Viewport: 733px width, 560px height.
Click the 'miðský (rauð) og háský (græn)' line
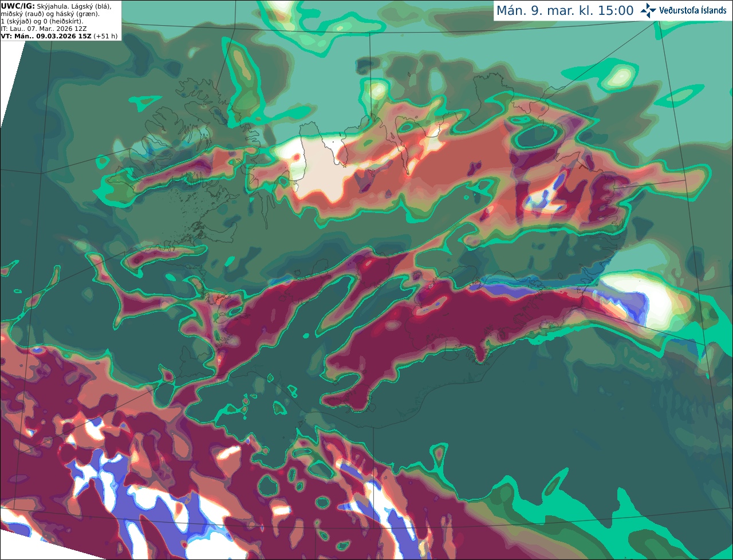tap(50, 14)
